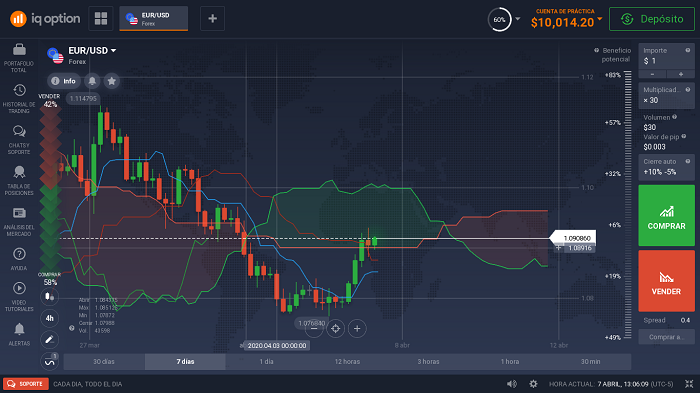Click the Importe amount field
This screenshot has width=700, height=393.
(x=666, y=56)
